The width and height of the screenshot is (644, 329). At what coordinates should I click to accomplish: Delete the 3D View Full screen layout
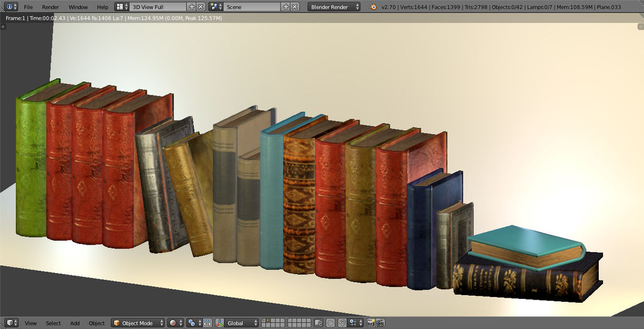pos(201,6)
